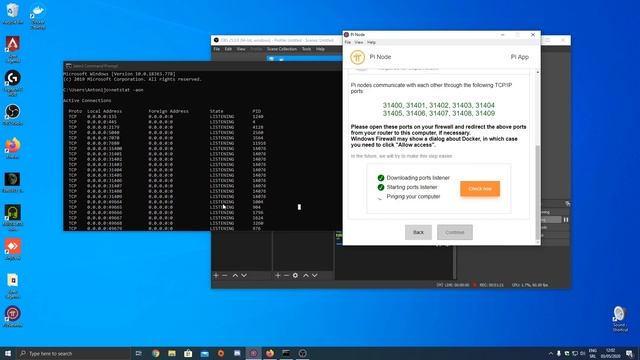The height and width of the screenshot is (360, 640).
Task: Click the Pi Node vertical scrollbar thumb
Action: coord(538,192)
